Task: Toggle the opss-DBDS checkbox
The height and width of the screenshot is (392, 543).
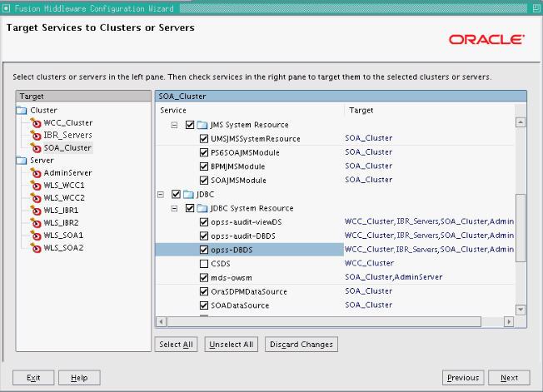Action: 204,250
